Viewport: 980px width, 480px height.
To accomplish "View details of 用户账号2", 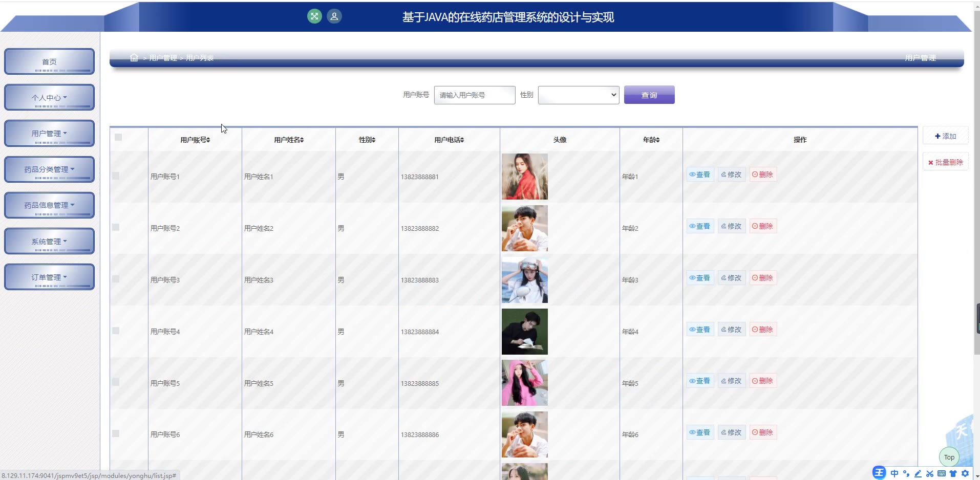I will pyautogui.click(x=700, y=226).
